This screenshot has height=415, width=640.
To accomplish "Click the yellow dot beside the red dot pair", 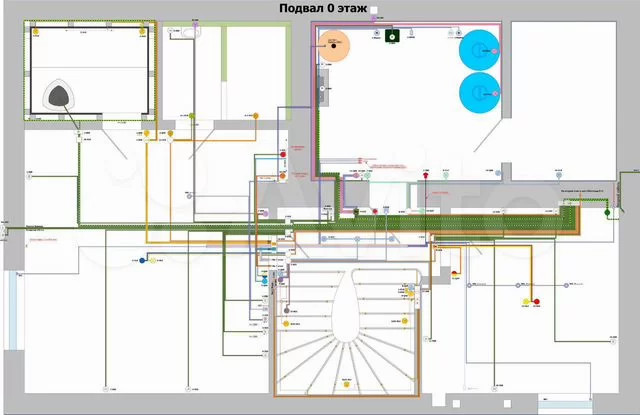I will (526, 302).
